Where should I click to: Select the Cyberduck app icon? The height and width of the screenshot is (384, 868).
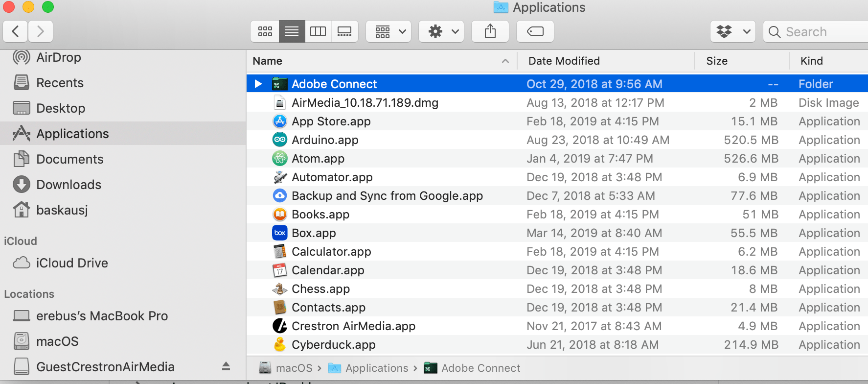click(279, 345)
